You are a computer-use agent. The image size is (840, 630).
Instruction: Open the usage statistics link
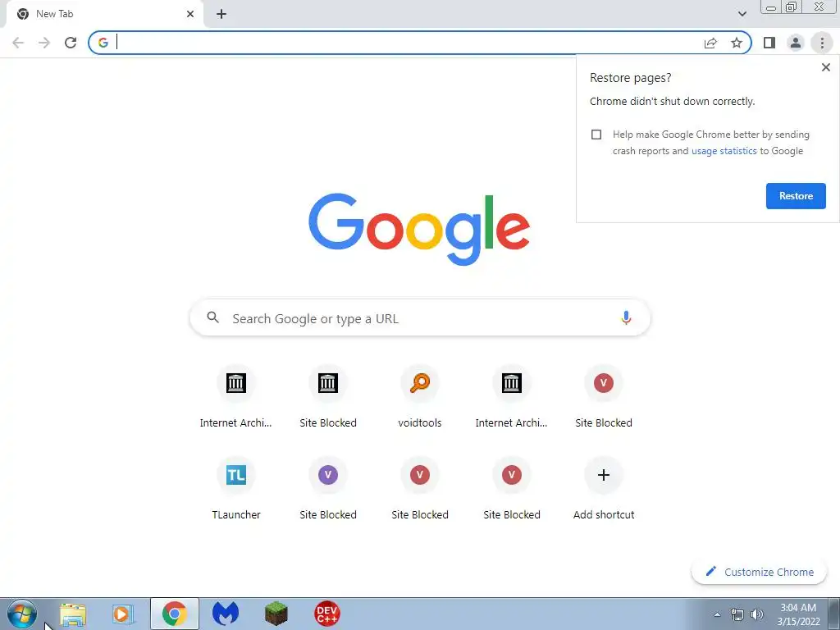724,151
